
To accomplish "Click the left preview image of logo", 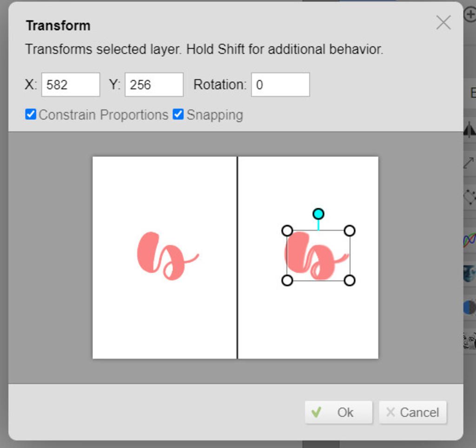I will click(165, 257).
